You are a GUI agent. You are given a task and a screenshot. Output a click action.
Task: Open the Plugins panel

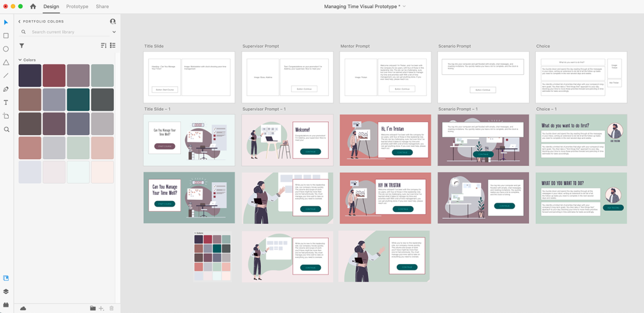[6, 305]
